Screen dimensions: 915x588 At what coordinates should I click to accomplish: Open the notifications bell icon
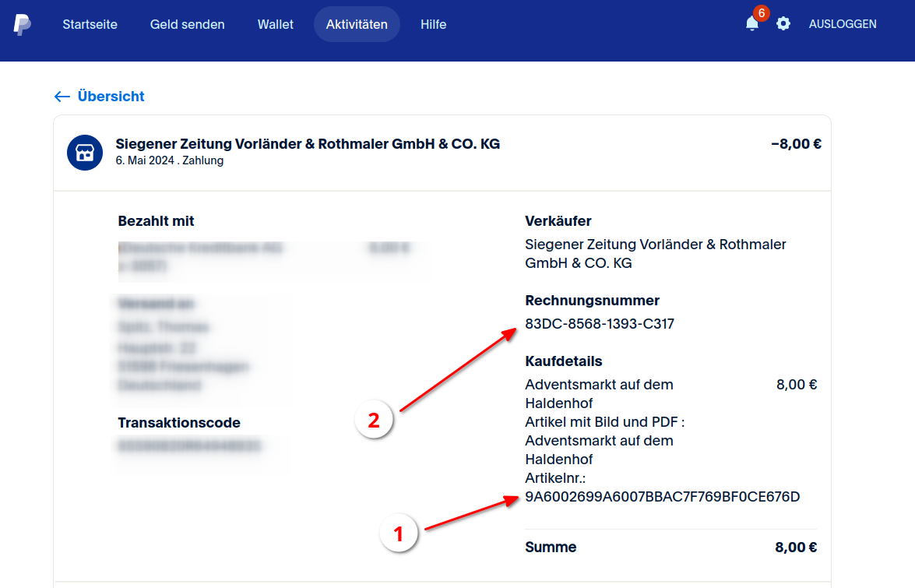(x=752, y=24)
